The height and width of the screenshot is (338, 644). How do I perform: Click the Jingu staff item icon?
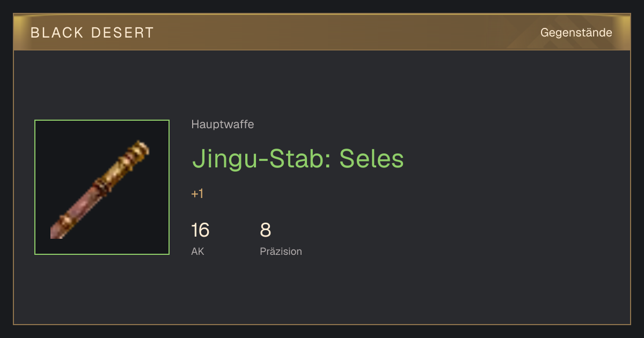(100, 189)
